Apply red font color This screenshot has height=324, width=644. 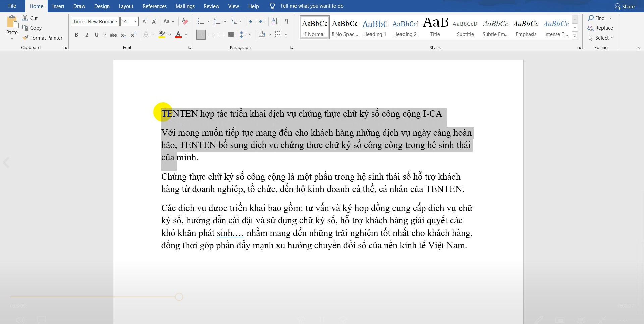[x=178, y=35]
